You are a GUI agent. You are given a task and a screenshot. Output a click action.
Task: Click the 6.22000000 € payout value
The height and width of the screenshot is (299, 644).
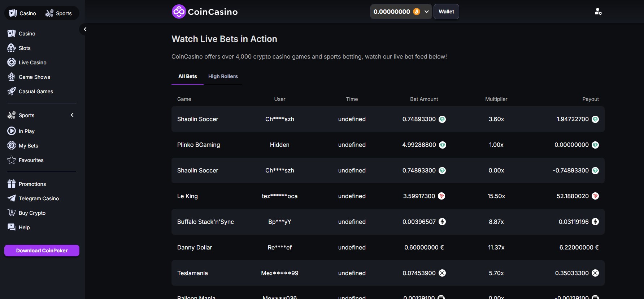coord(579,247)
